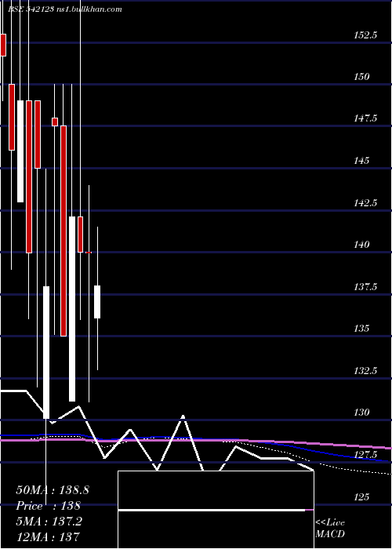392x549 pixels.
Task: Select the 142.5 price axis label
Action: 365,202
